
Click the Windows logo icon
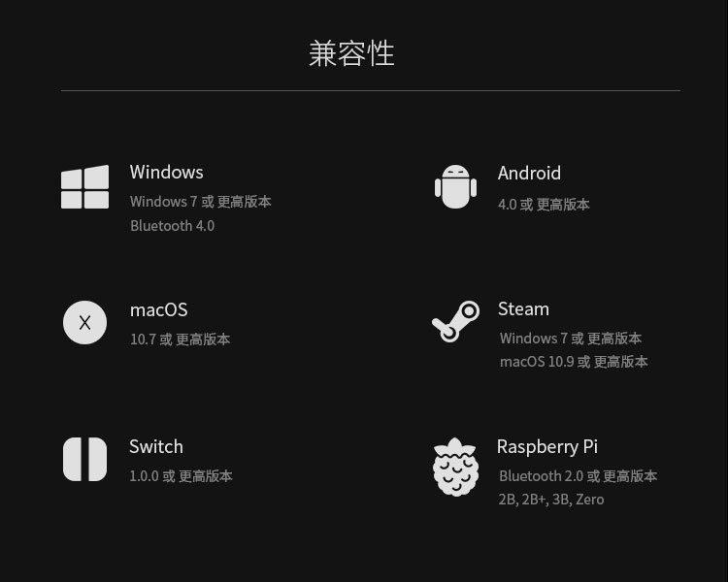pyautogui.click(x=85, y=186)
